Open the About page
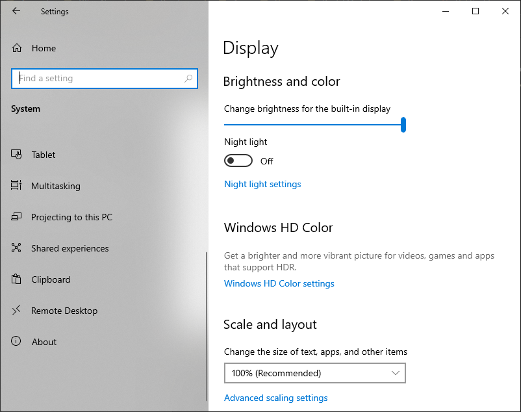The image size is (532, 412). pyautogui.click(x=44, y=342)
